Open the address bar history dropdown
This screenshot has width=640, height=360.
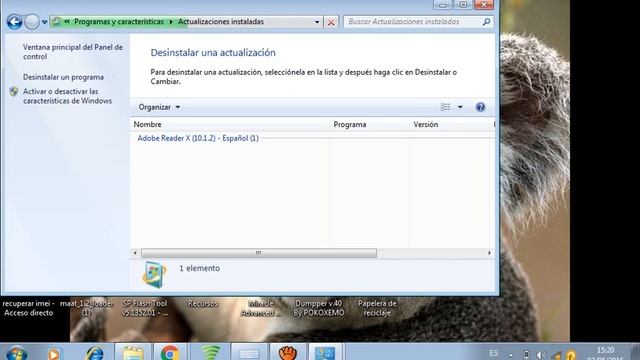click(x=317, y=22)
